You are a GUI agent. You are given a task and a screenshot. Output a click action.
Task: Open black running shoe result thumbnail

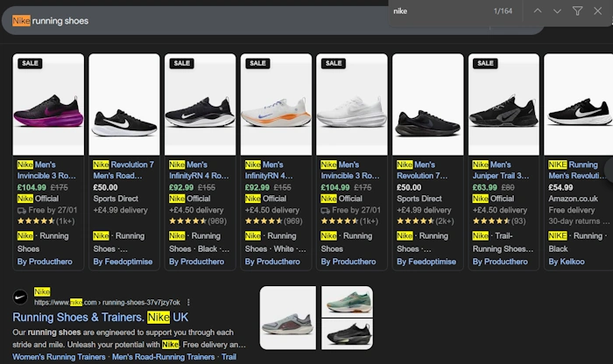click(347, 334)
